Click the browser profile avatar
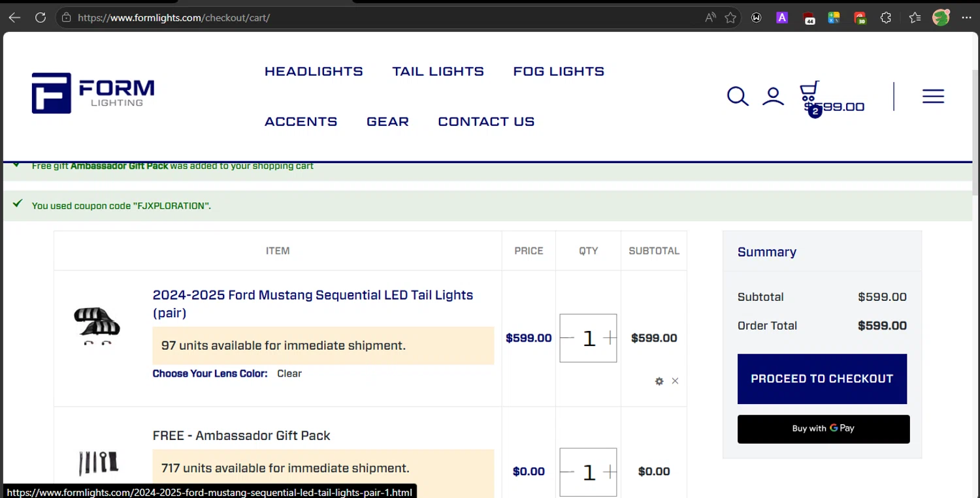 (941, 18)
